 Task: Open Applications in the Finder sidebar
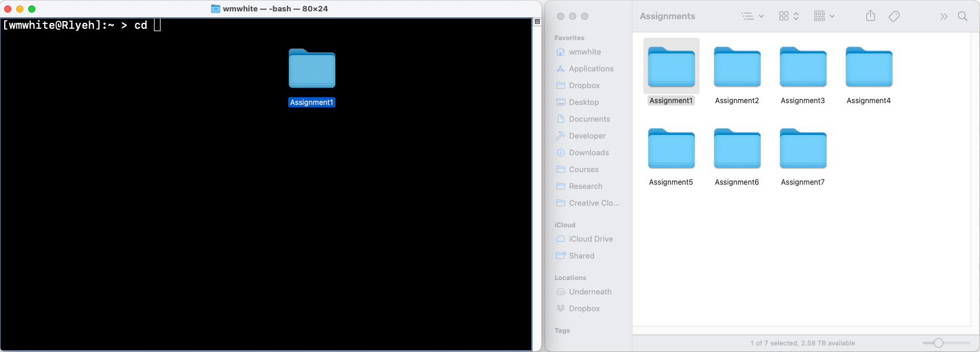pyautogui.click(x=591, y=69)
